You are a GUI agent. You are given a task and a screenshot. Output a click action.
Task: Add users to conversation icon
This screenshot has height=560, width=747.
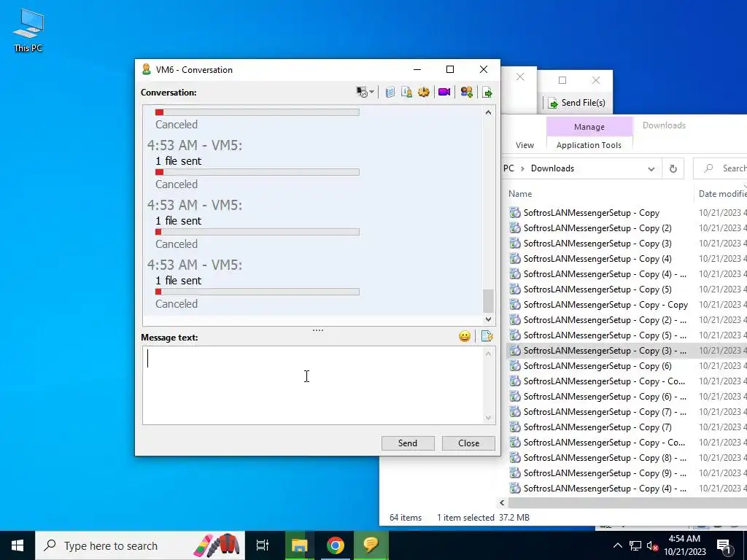pyautogui.click(x=466, y=92)
